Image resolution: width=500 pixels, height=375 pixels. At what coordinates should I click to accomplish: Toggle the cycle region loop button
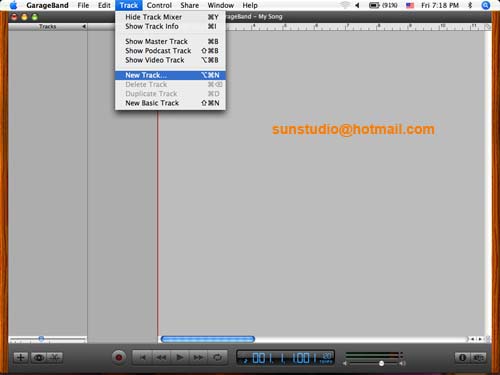coord(218,358)
